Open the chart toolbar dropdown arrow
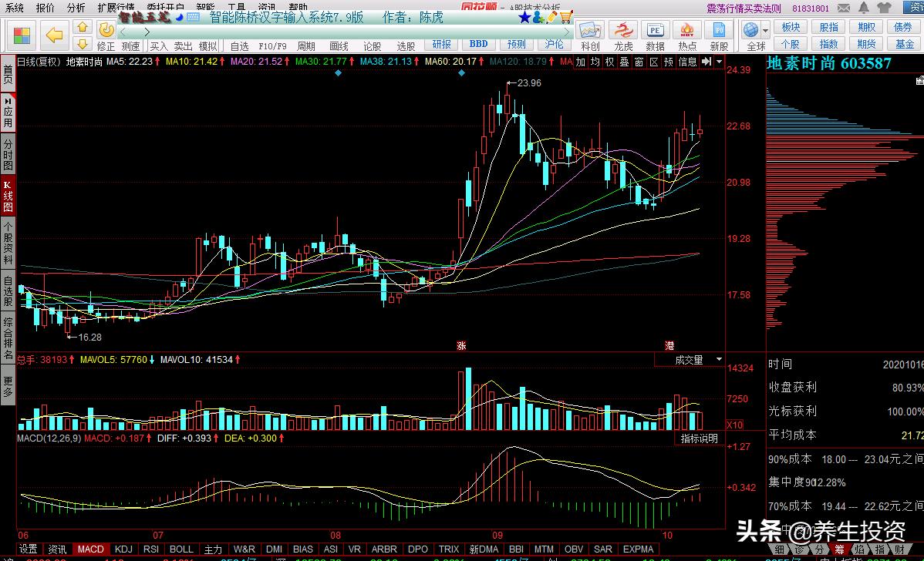This screenshot has width=924, height=561. 719,62
